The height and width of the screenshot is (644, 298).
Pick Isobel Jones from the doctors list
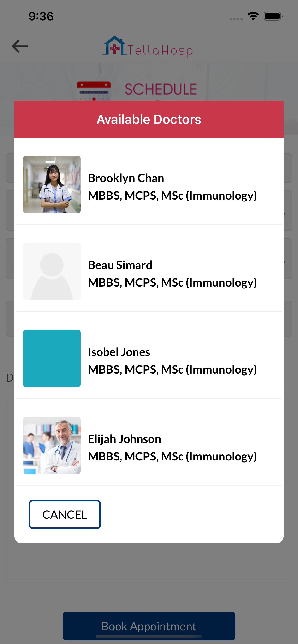[119, 352]
